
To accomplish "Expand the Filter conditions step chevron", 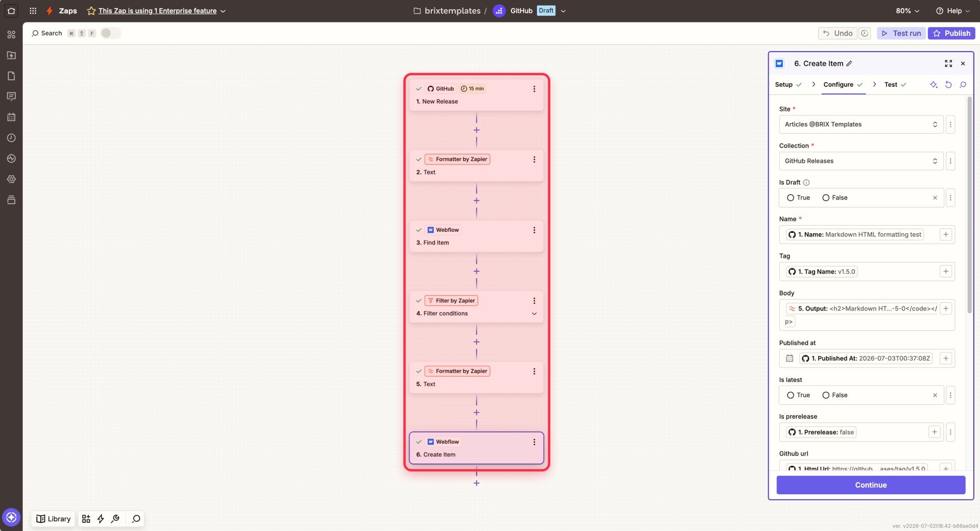I will (x=534, y=313).
